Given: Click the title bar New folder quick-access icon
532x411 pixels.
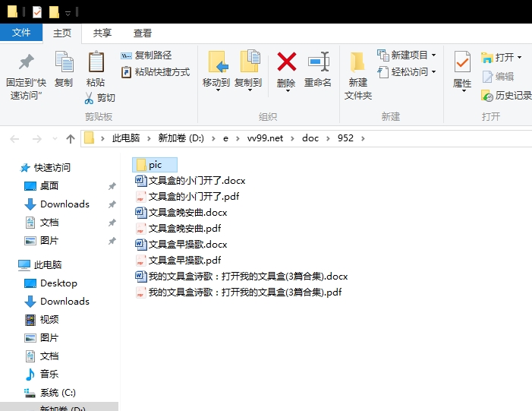Looking at the screenshot, I should [54, 12].
